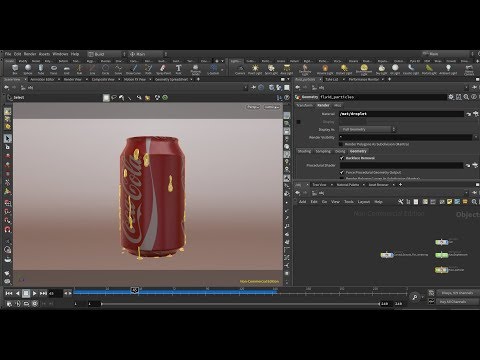This screenshot has height=360, width=480.
Task: Select the Tube shelf tool
Action: coord(41,69)
